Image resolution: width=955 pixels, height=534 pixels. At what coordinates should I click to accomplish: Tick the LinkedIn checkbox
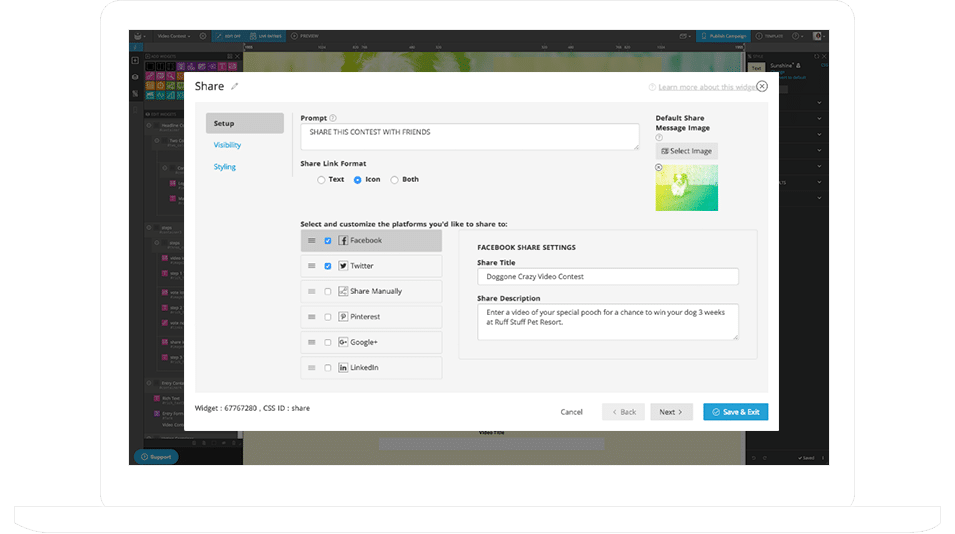(328, 368)
